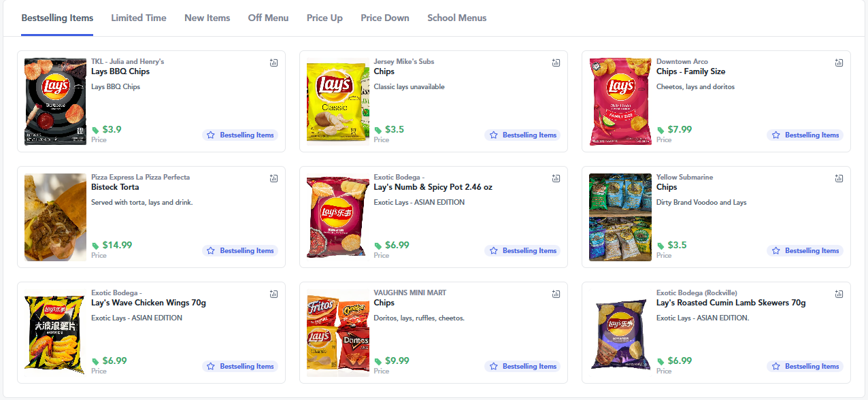The width and height of the screenshot is (868, 400).
Task: Click chart icon on Bisteck Torta card
Action: 273,178
